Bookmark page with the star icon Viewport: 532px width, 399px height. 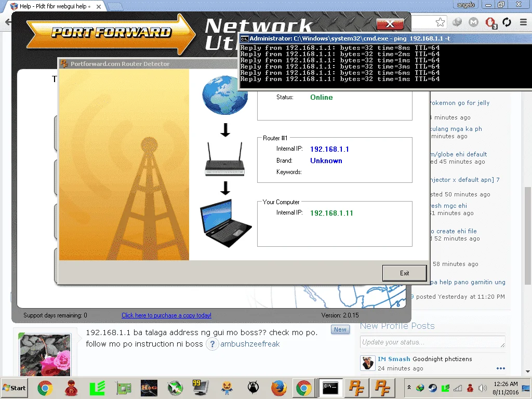coord(440,22)
